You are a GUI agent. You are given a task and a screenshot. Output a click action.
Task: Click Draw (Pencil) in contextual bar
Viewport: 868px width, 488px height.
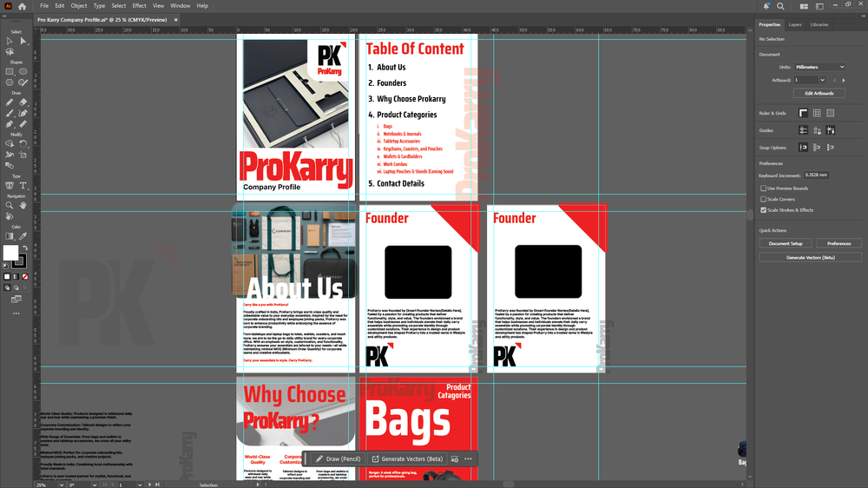(x=338, y=458)
